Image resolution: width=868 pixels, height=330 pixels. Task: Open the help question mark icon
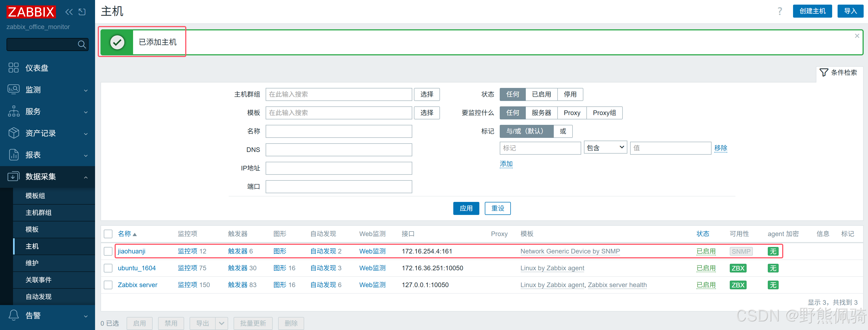coord(779,11)
